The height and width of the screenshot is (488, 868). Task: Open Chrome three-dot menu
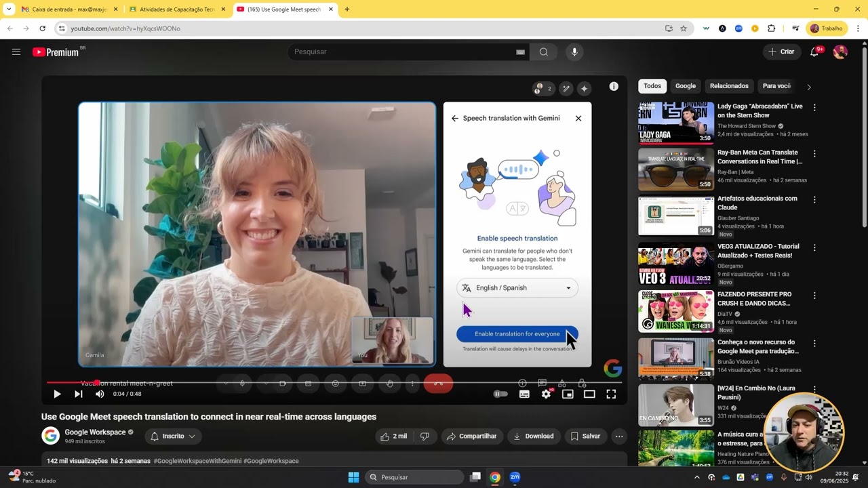coord(858,28)
